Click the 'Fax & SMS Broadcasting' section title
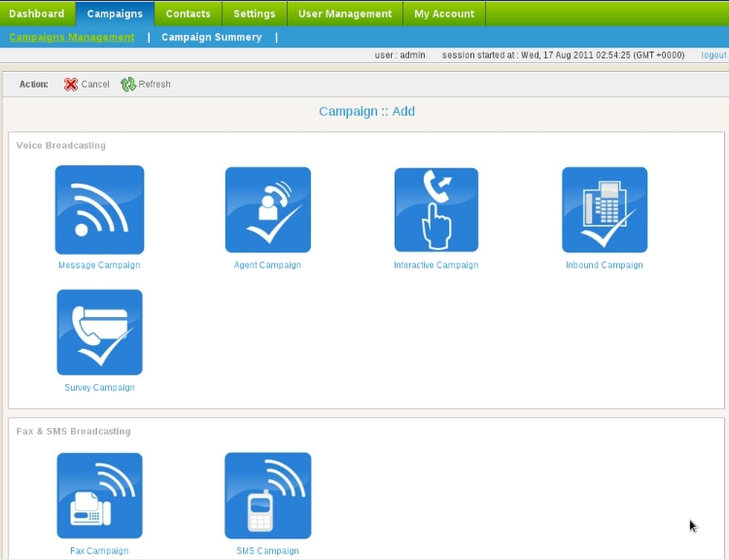The height and width of the screenshot is (560, 729). click(x=74, y=431)
